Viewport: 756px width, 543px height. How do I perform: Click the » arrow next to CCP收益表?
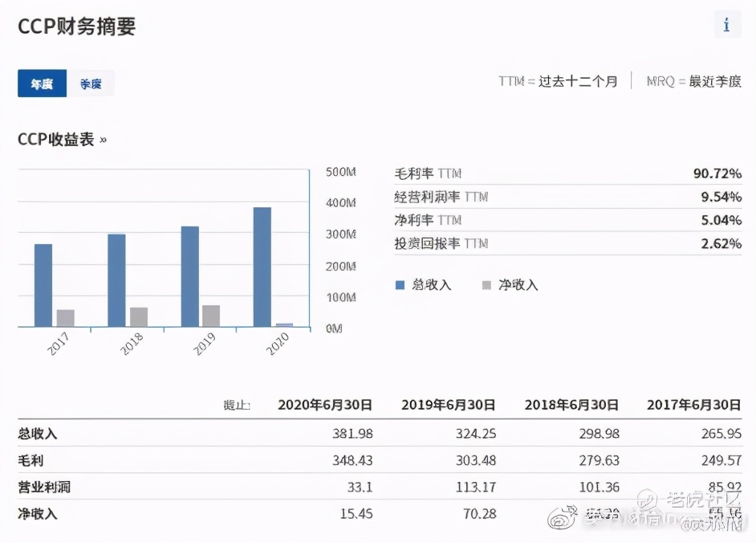pyautogui.click(x=101, y=139)
